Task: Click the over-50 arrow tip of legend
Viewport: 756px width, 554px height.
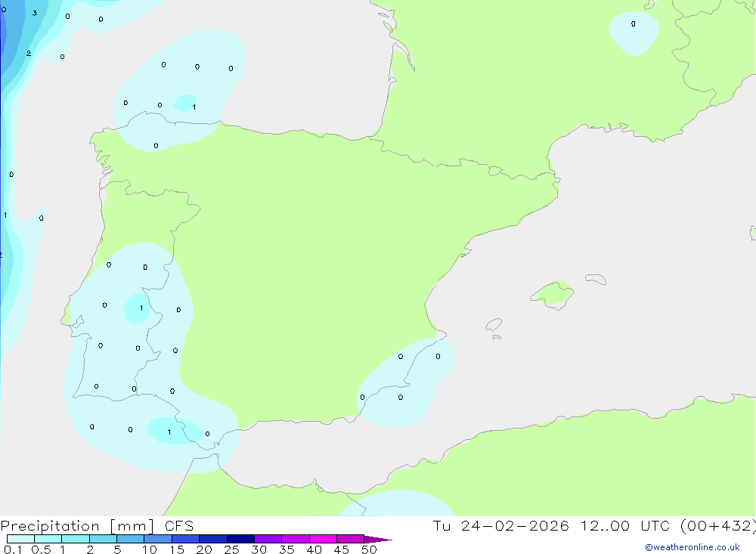Action: coord(377,539)
